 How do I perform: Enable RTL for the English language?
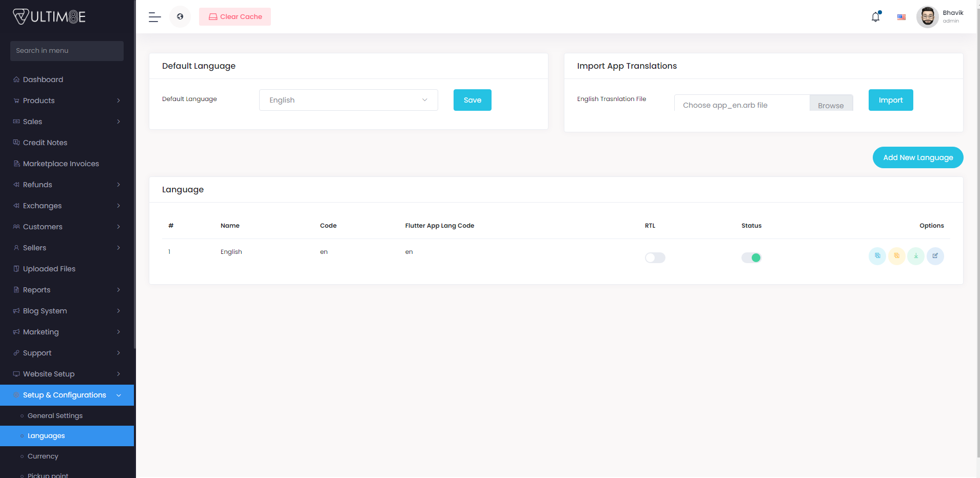(655, 257)
